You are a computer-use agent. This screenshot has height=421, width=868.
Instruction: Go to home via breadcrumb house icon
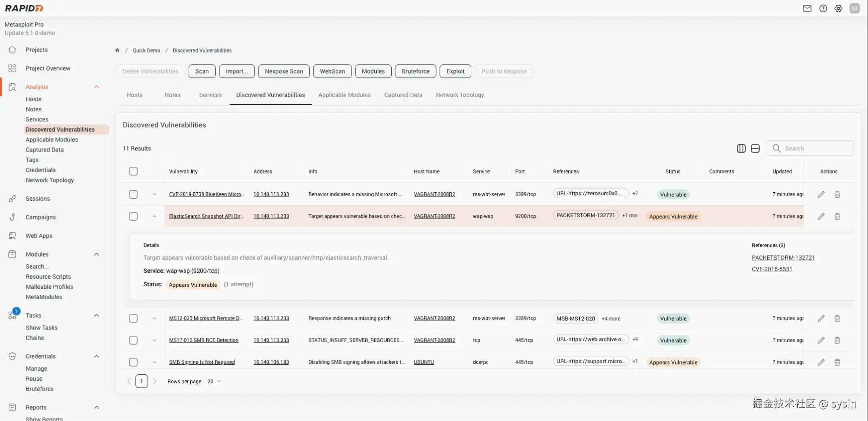(x=117, y=50)
